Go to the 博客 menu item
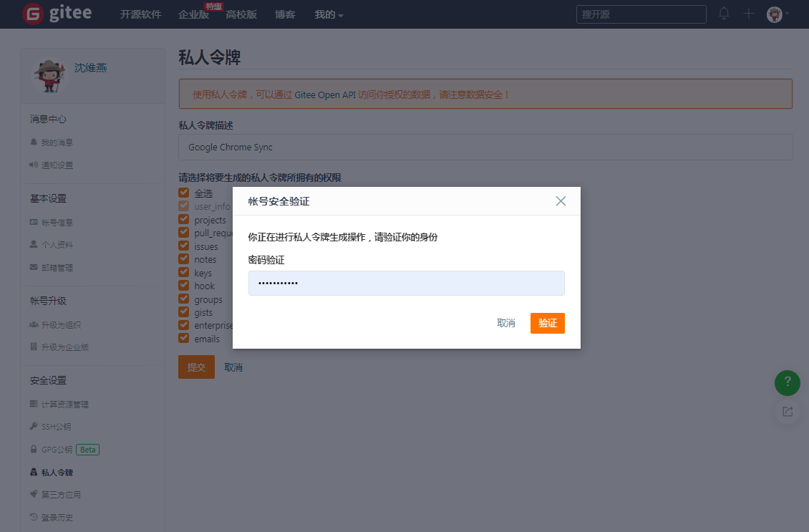The height and width of the screenshot is (532, 809). (285, 14)
